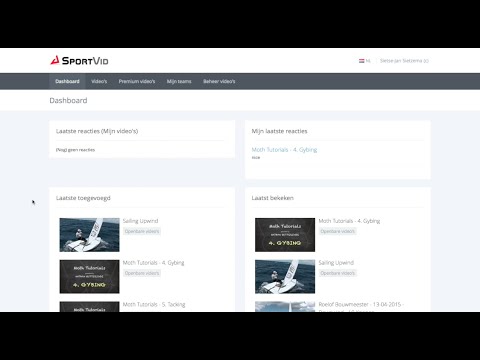
Task: Open the Mijn teams tab
Action: pos(179,81)
